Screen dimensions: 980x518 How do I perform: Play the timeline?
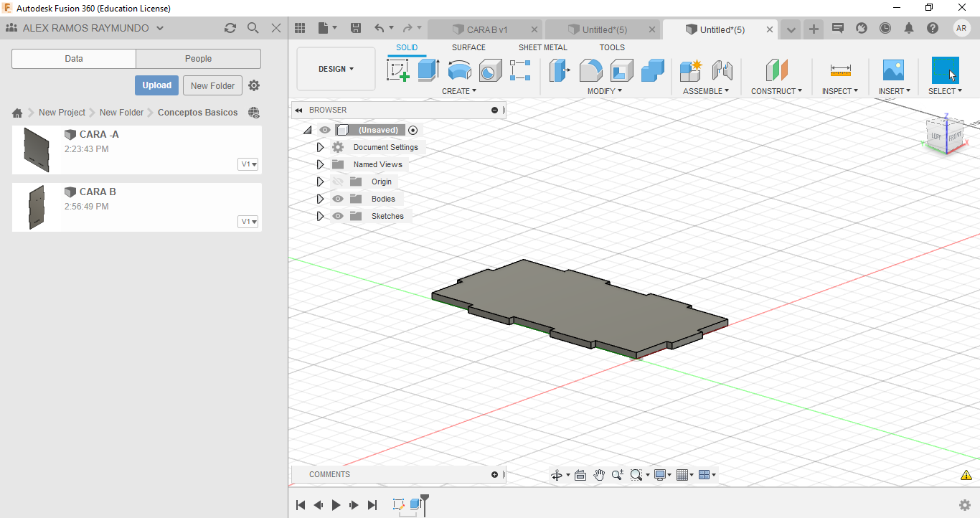(336, 505)
